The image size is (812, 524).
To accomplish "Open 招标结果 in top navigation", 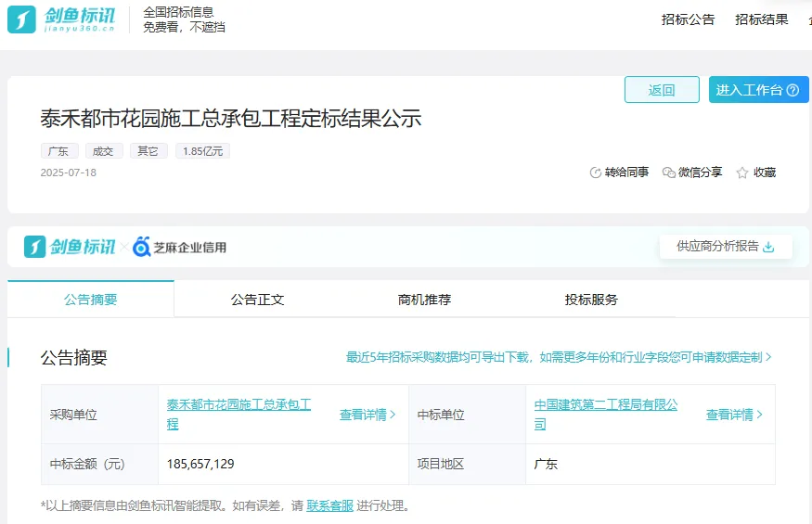I will (762, 19).
